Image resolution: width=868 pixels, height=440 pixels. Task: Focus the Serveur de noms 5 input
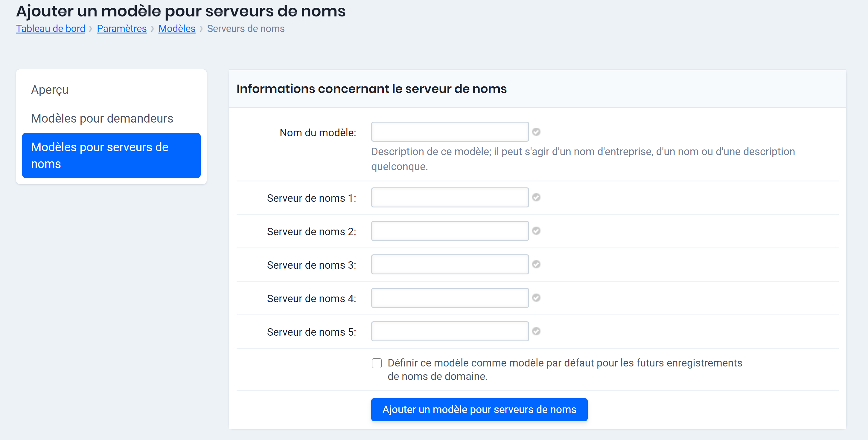[x=450, y=331]
